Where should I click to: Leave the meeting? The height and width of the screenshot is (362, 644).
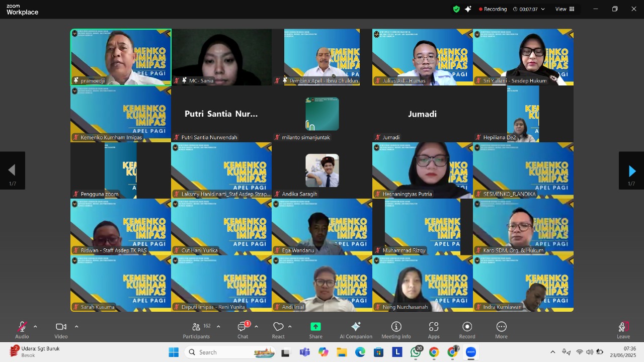coord(623,330)
